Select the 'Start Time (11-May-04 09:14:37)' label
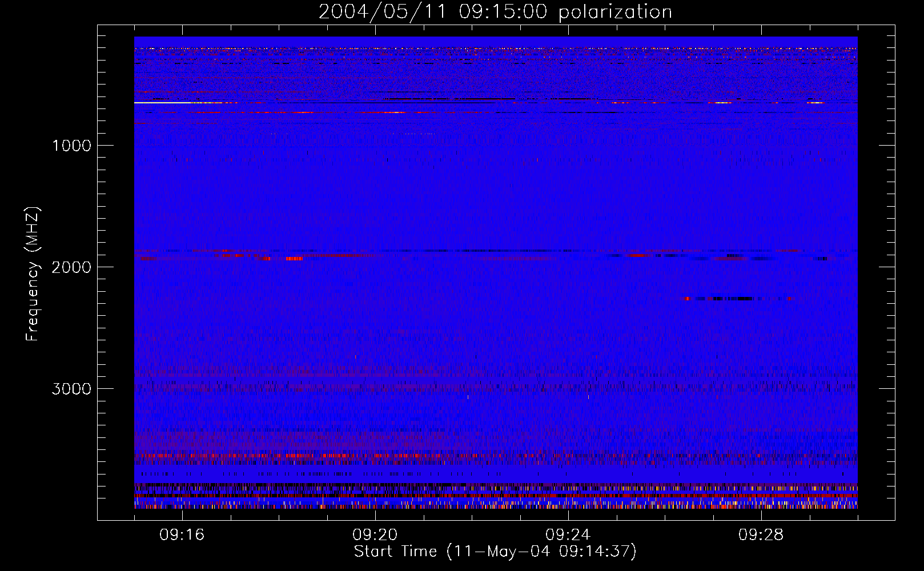 click(495, 552)
